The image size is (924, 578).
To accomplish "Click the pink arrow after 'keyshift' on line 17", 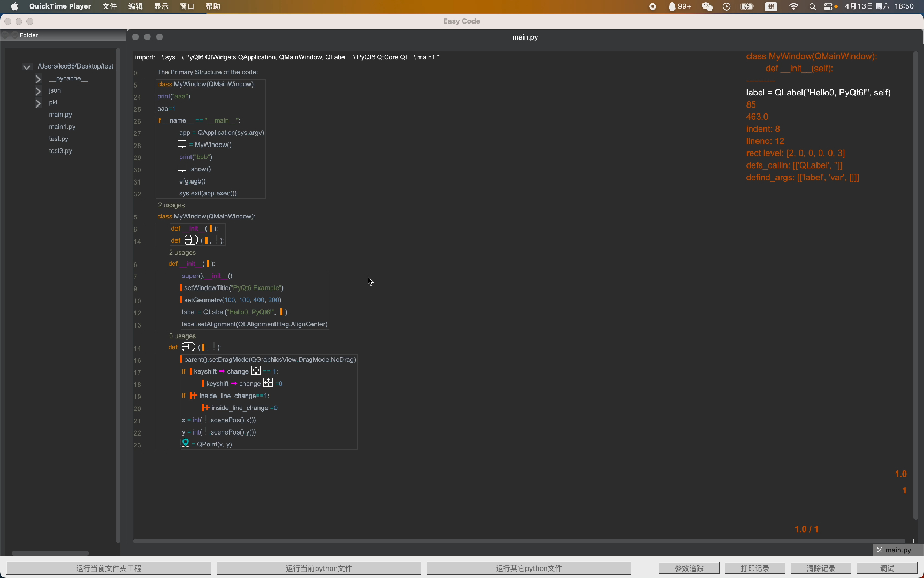I will tap(222, 371).
